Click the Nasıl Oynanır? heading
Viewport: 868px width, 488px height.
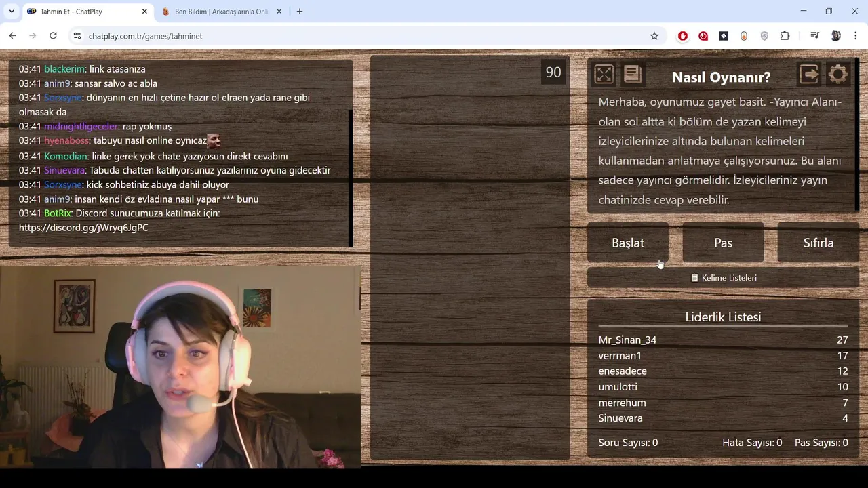click(x=721, y=77)
